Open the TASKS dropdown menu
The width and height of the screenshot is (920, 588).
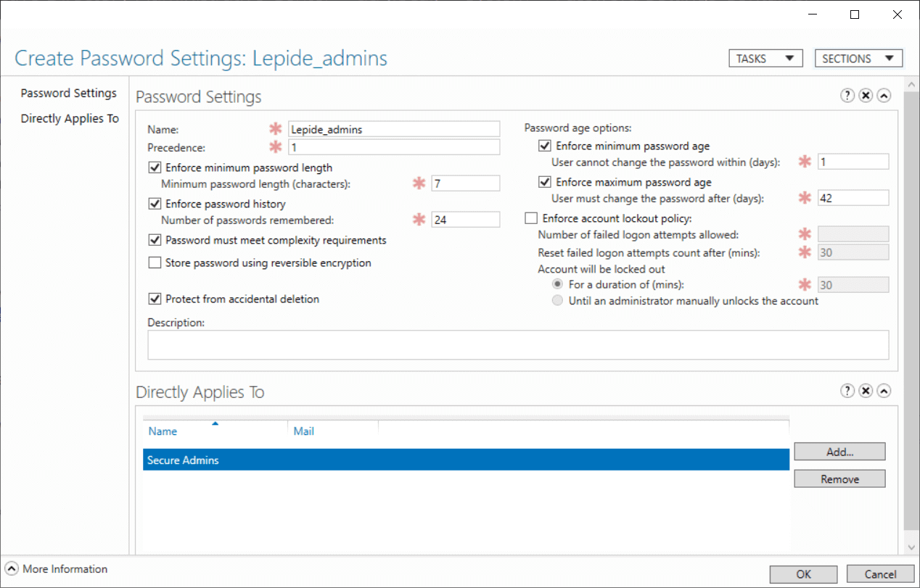coord(765,59)
